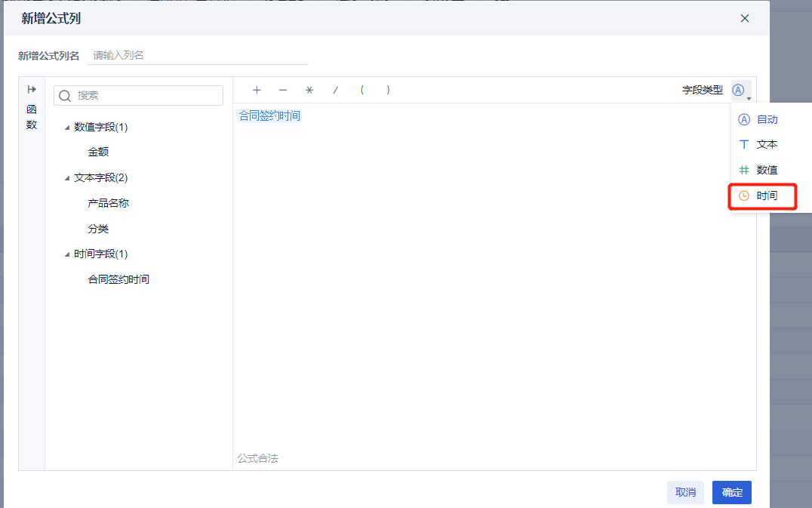This screenshot has height=508, width=812.
Task: Focus the 请输入列名 column name field
Action: click(x=198, y=55)
